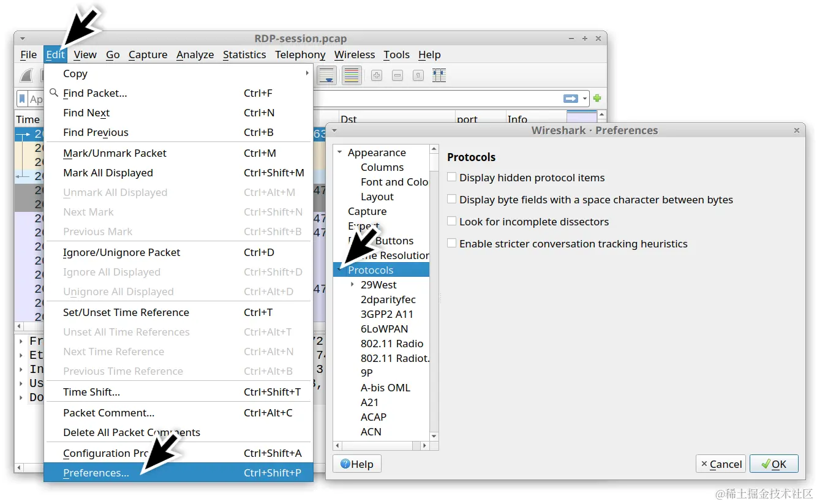This screenshot has width=817, height=504.
Task: Expand the In packet detail row
Action: click(x=21, y=369)
